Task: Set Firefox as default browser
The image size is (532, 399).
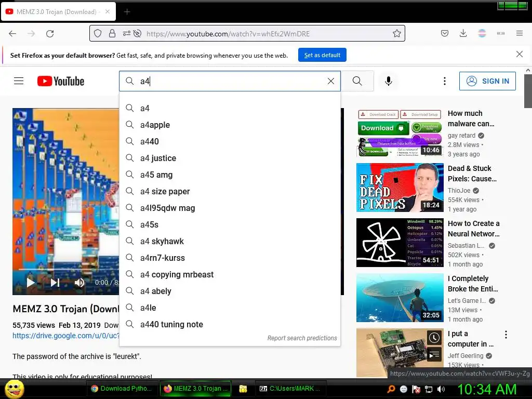Action: tap(322, 55)
